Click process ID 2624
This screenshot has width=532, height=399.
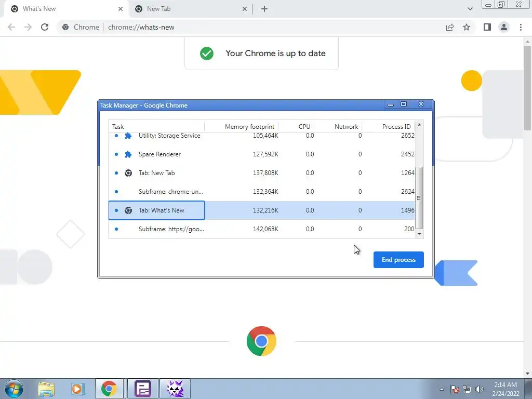click(407, 191)
